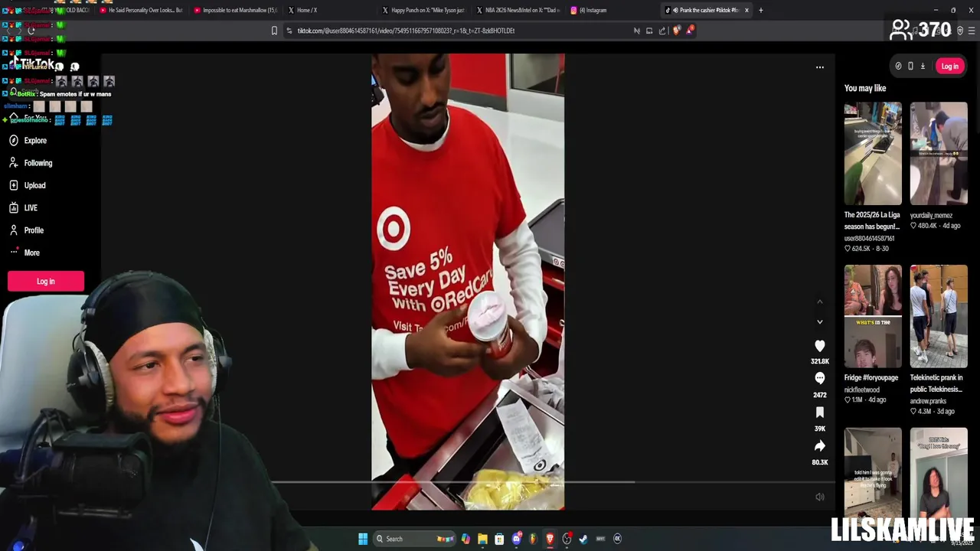This screenshot has width=980, height=551.
Task: Click the LIVE camera icon in the sidebar
Action: coord(14,208)
